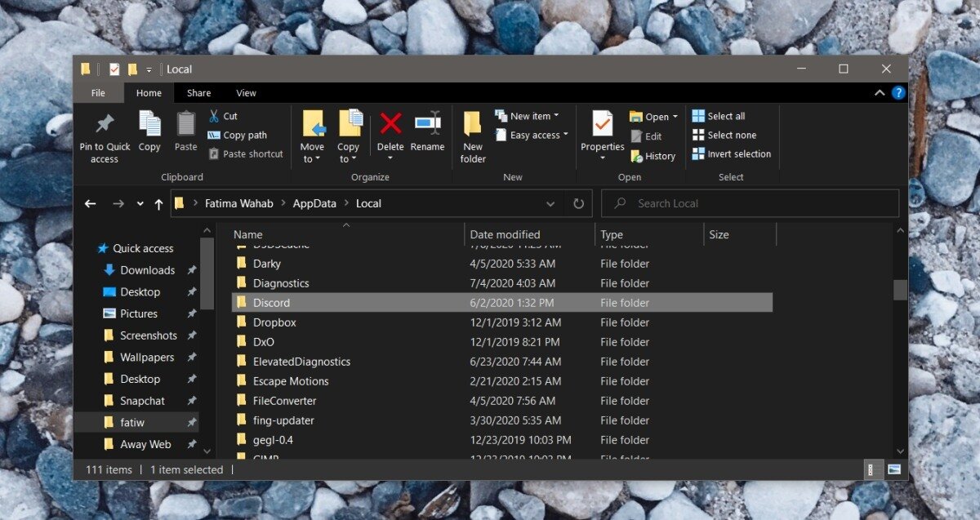Click the Rename icon in ribbon

tap(427, 124)
